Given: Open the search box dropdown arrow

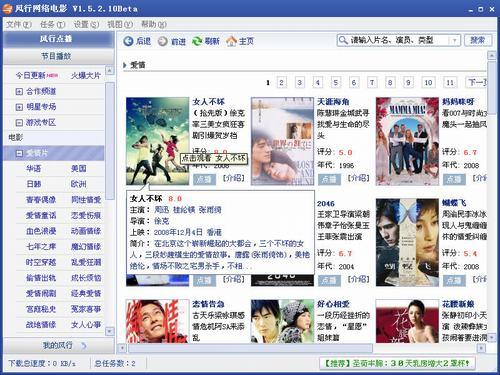Looking at the screenshot, I should 454,40.
